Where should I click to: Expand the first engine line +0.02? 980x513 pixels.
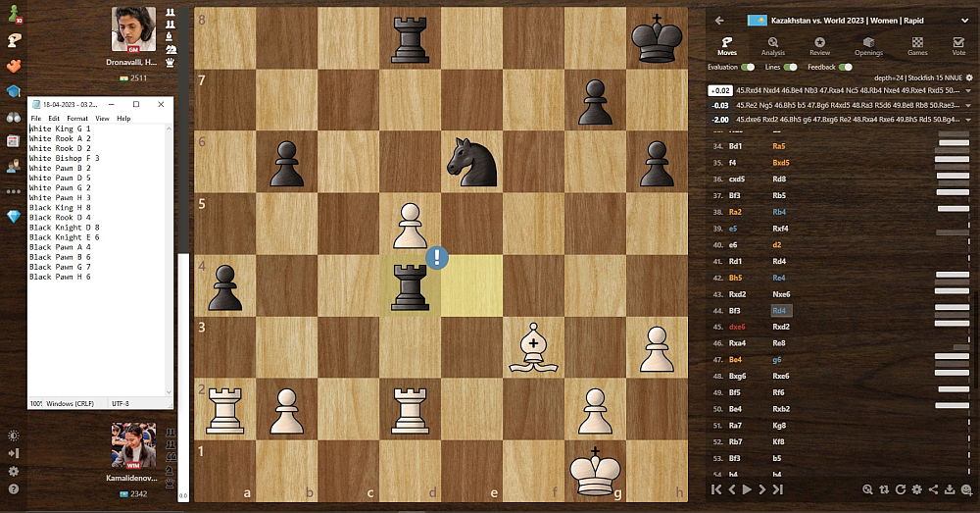click(x=968, y=90)
